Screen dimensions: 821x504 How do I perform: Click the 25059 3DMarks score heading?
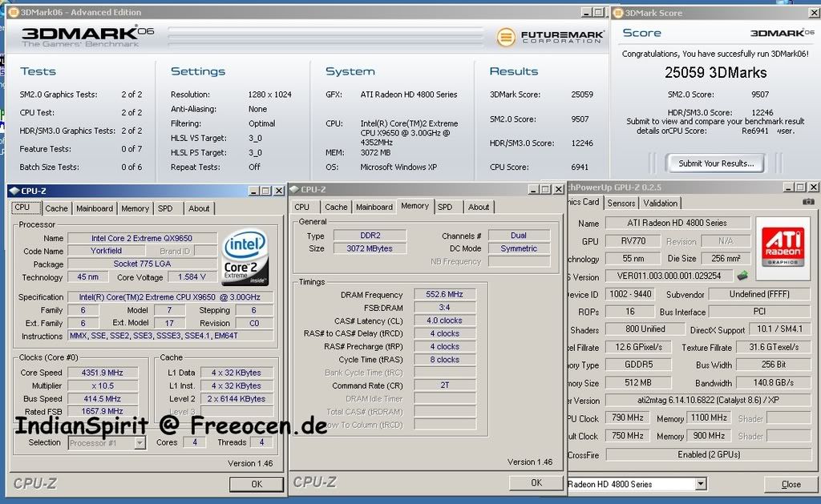(x=715, y=72)
